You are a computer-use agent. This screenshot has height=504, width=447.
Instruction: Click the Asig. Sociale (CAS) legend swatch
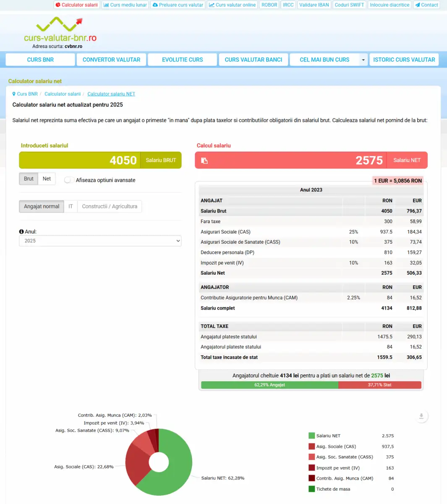point(311,446)
